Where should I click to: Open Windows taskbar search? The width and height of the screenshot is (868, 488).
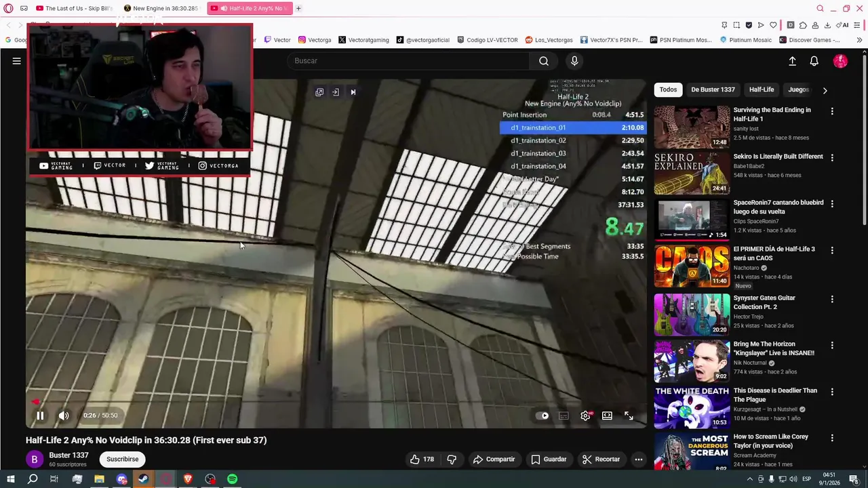tap(32, 479)
